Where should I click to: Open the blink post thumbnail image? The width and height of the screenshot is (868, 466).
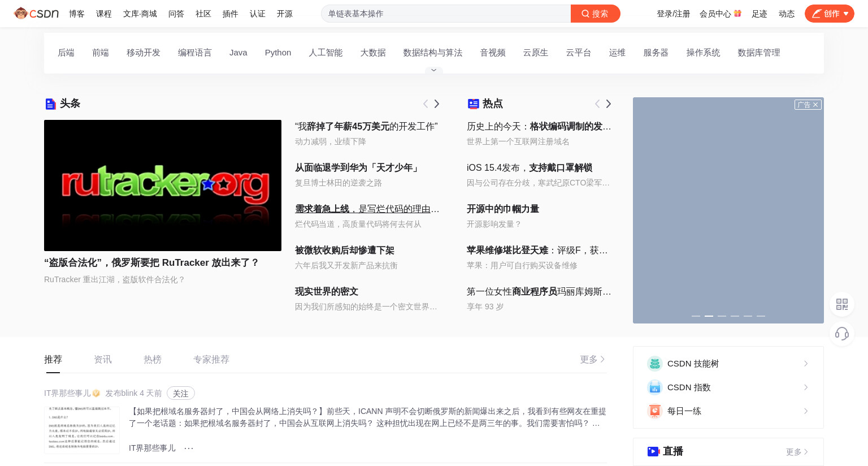82,430
